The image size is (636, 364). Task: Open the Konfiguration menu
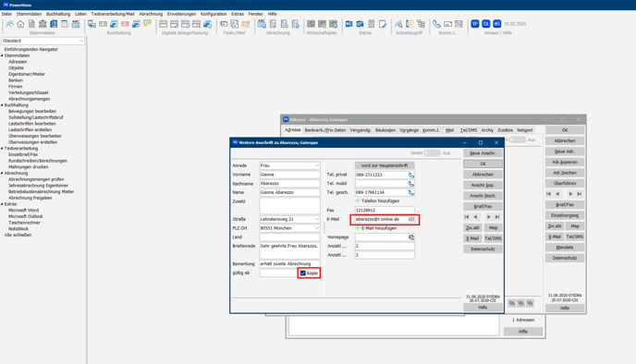[214, 14]
